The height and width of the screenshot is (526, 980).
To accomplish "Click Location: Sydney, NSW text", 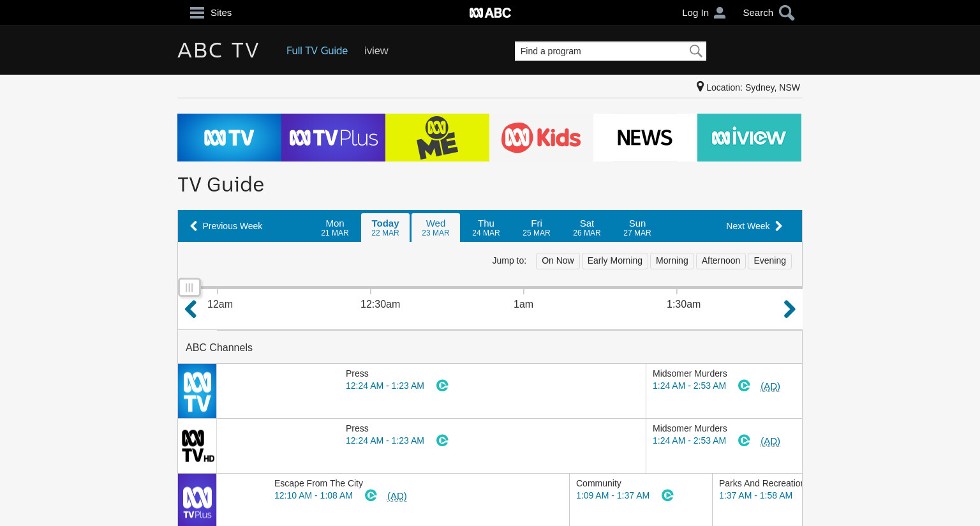I will point(753,87).
